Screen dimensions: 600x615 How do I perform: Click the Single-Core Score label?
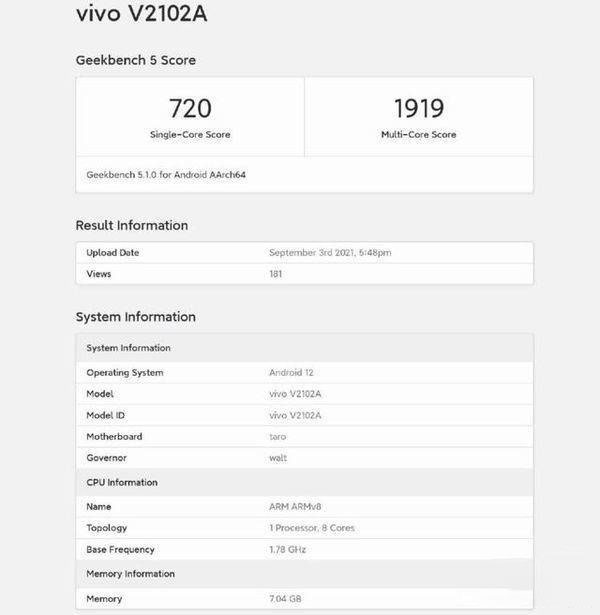[190, 135]
